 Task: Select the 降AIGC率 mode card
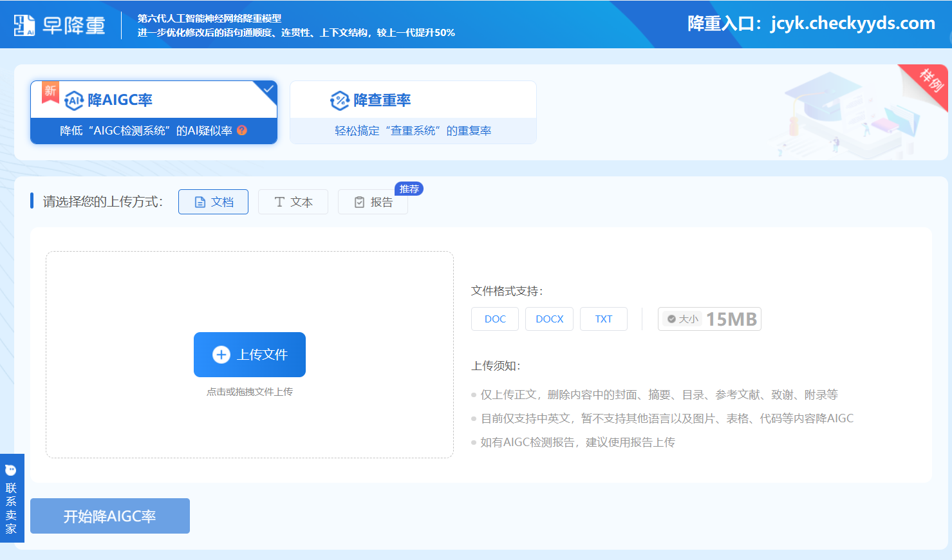(154, 112)
